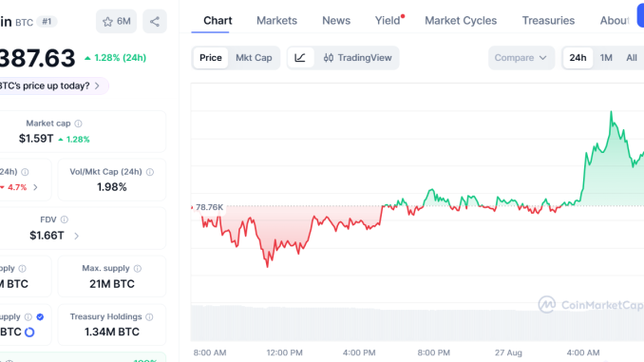The image size is (644, 362).
Task: Click the 4:00 AM axis label
Action: pyautogui.click(x=583, y=352)
